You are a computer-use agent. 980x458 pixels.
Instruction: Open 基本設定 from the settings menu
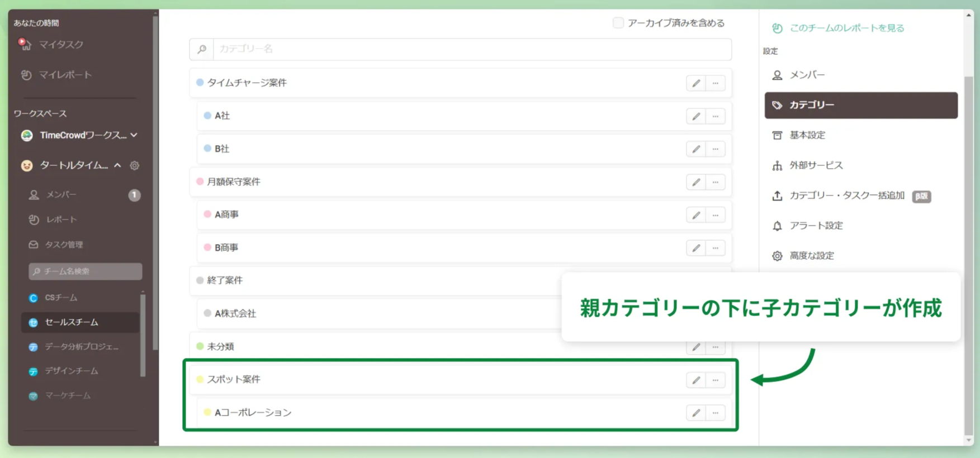pyautogui.click(x=807, y=135)
